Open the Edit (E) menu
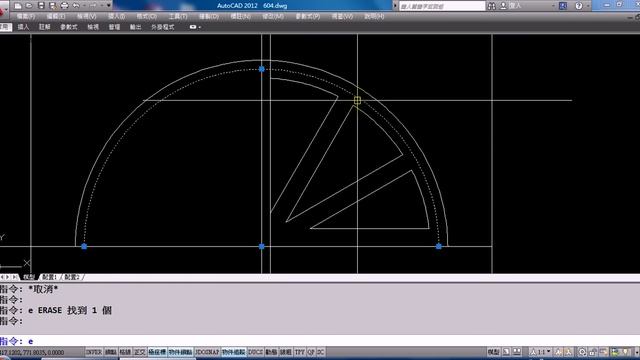 coord(56,16)
